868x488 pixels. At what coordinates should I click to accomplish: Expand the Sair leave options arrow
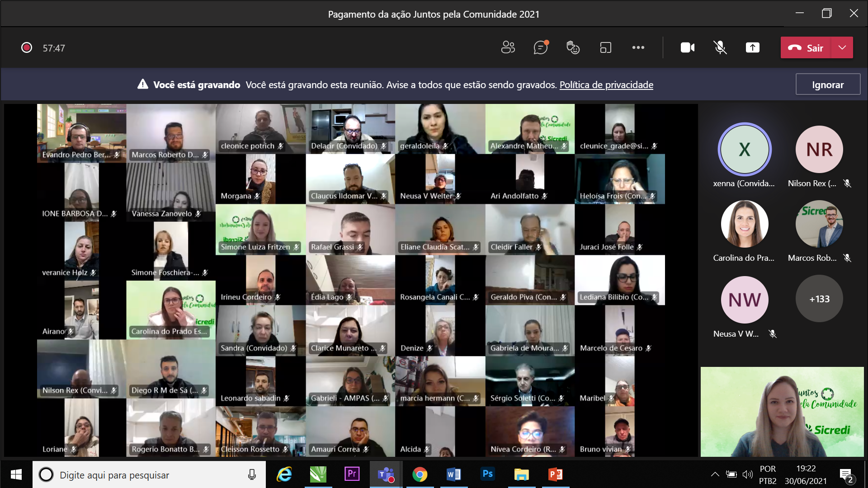click(842, 47)
